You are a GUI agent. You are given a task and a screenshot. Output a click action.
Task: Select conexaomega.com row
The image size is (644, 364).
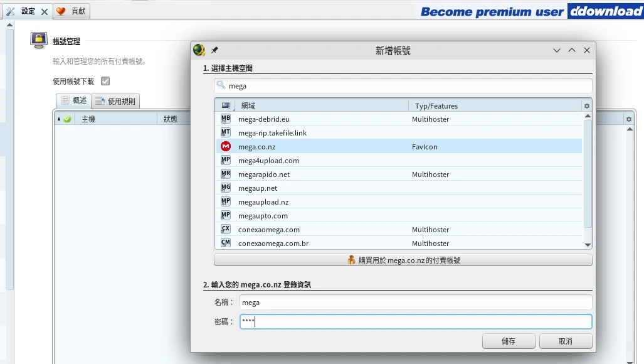pos(399,229)
